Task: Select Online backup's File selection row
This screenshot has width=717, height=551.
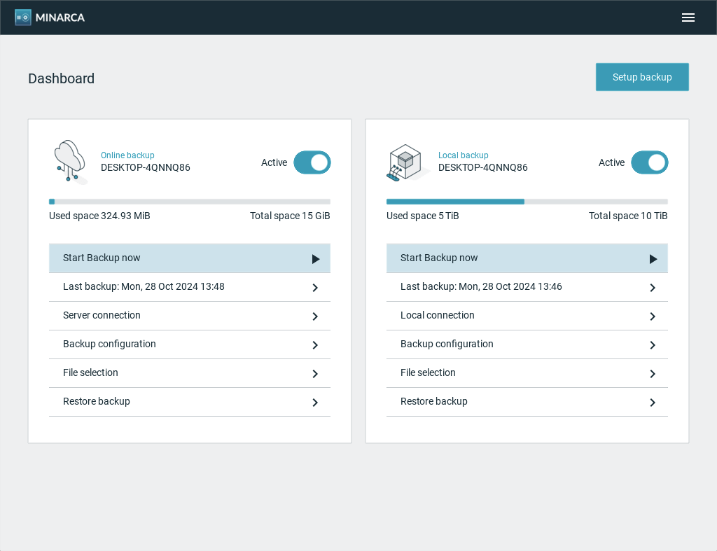Action: point(189,373)
